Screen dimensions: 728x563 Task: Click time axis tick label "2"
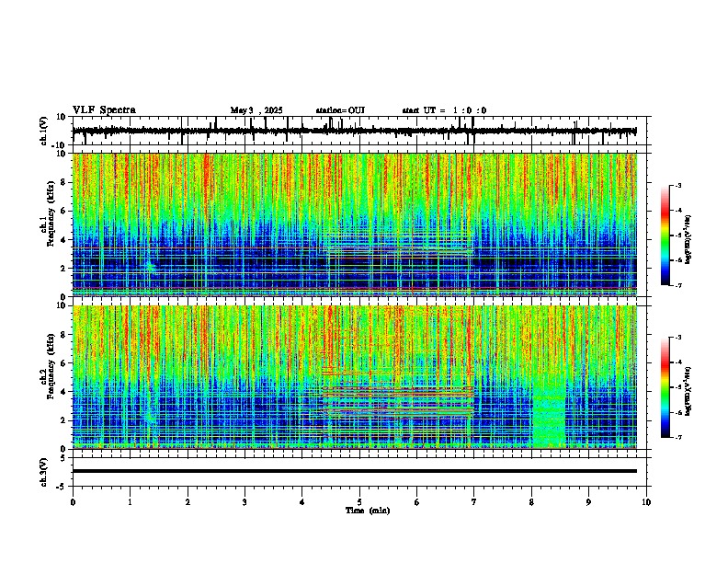coord(188,502)
